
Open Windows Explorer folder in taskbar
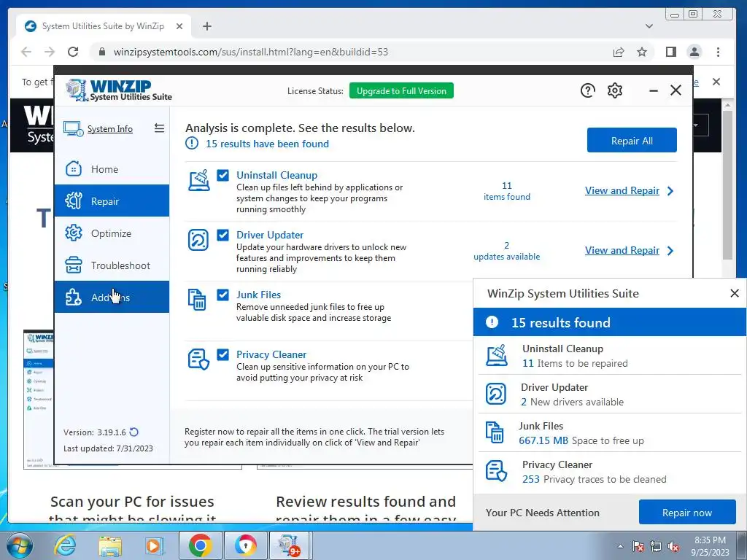pyautogui.click(x=110, y=546)
